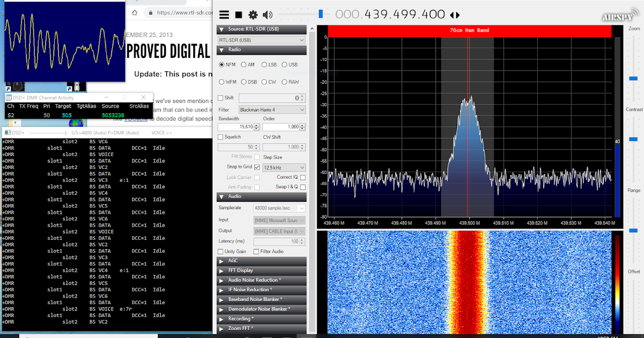Click the Target 505 value in DMR Activity

[67, 115]
